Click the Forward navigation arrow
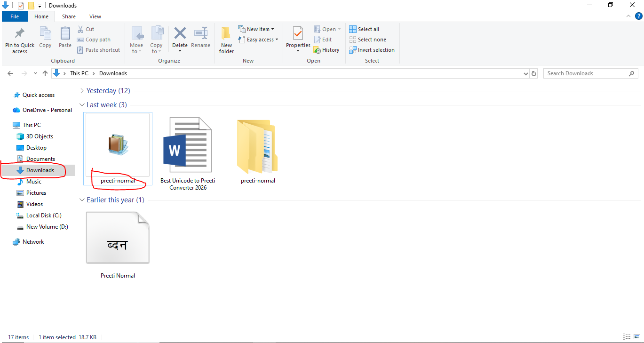The height and width of the screenshot is (343, 644). (24, 73)
